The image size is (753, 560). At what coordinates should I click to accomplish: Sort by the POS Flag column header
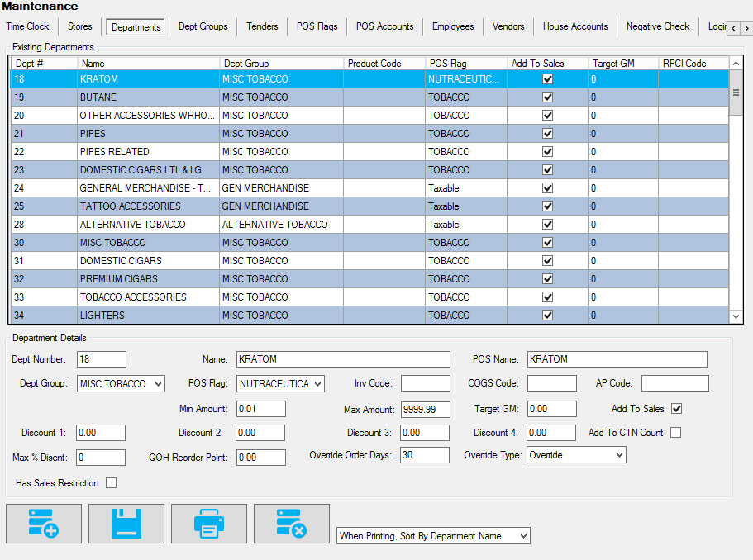coord(466,64)
